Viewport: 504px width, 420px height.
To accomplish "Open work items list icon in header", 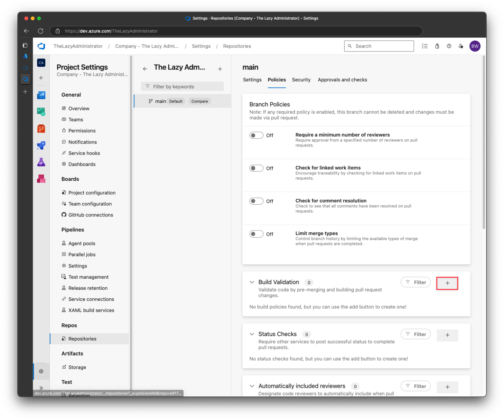I will (x=425, y=46).
